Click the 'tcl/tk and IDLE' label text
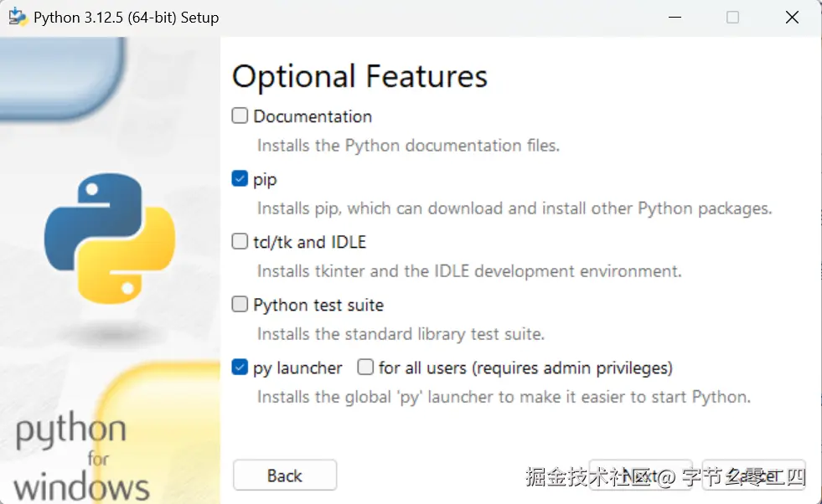 310,242
